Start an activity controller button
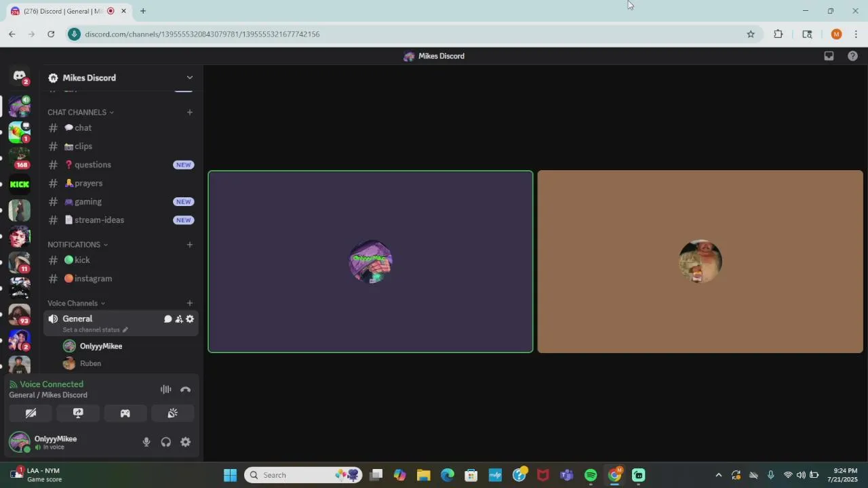 125,413
